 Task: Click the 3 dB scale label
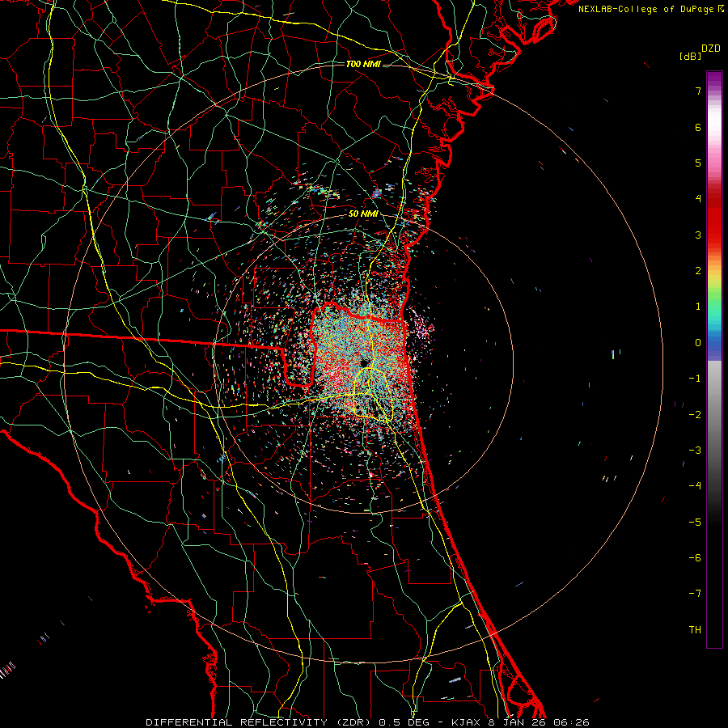[698, 235]
